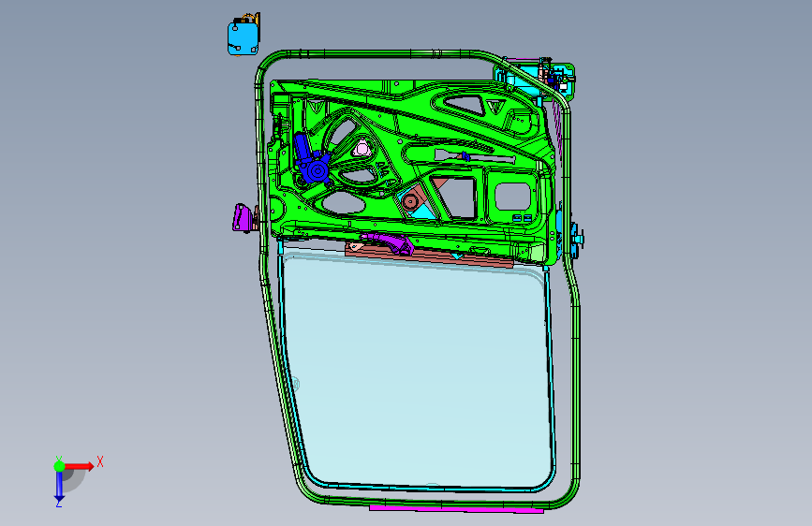Click the "X" axis label
Image resolution: width=812 pixels, height=526 pixels.
point(100,461)
